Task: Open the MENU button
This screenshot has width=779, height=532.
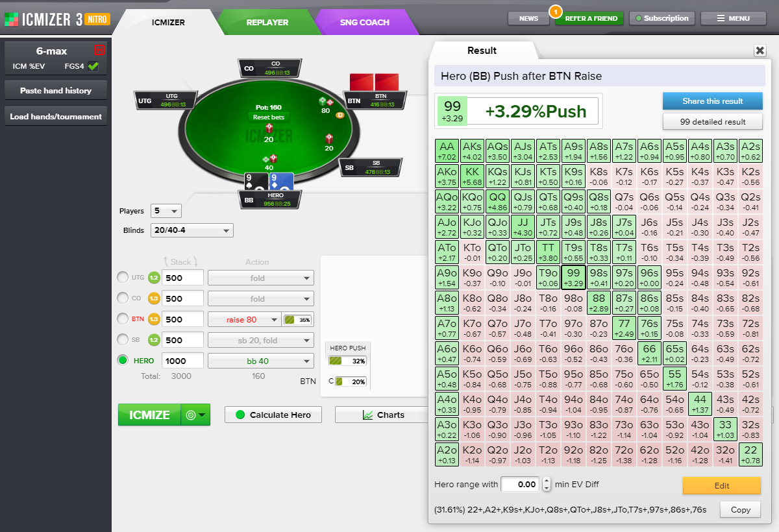Action: click(733, 19)
